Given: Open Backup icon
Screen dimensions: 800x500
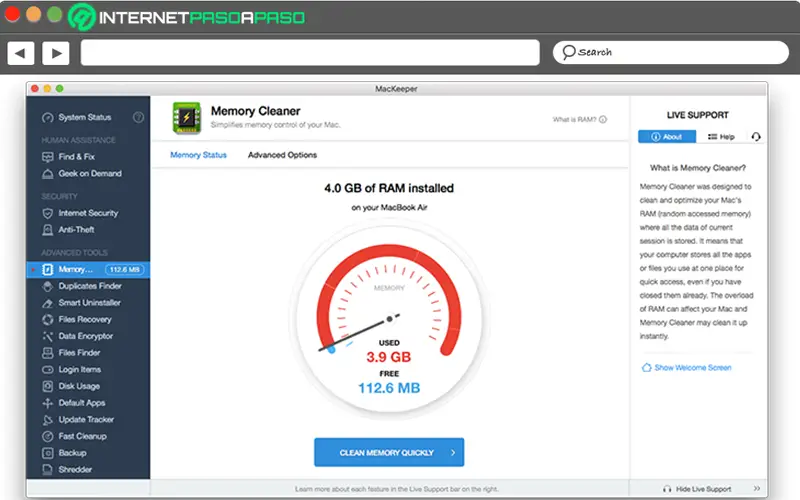Looking at the screenshot, I should pyautogui.click(x=47, y=453).
